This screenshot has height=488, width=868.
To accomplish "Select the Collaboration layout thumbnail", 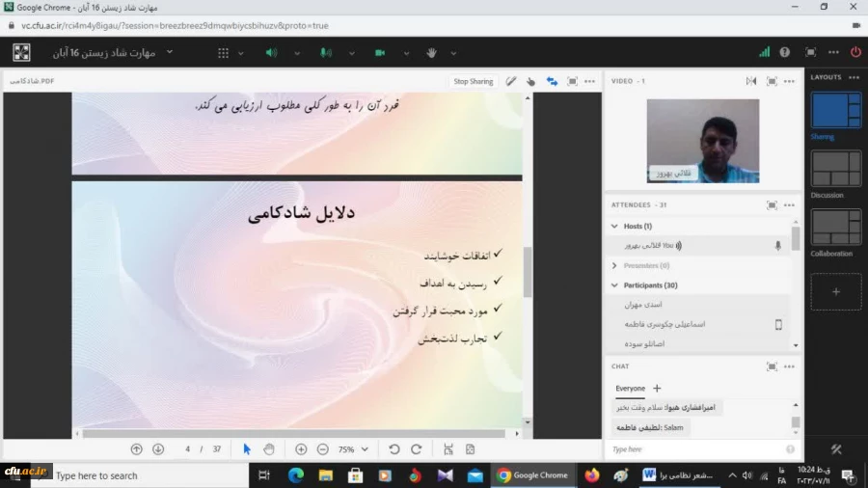I will pos(836,227).
